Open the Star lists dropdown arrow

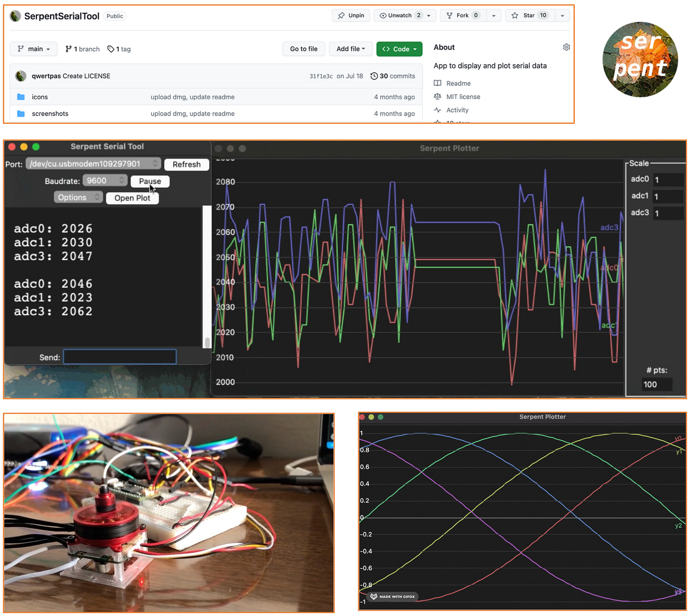562,15
